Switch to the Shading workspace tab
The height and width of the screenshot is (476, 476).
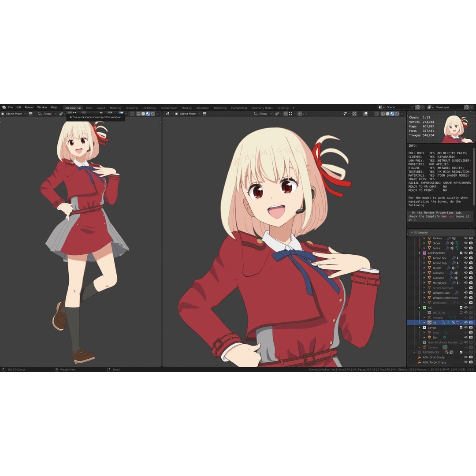tap(186, 108)
